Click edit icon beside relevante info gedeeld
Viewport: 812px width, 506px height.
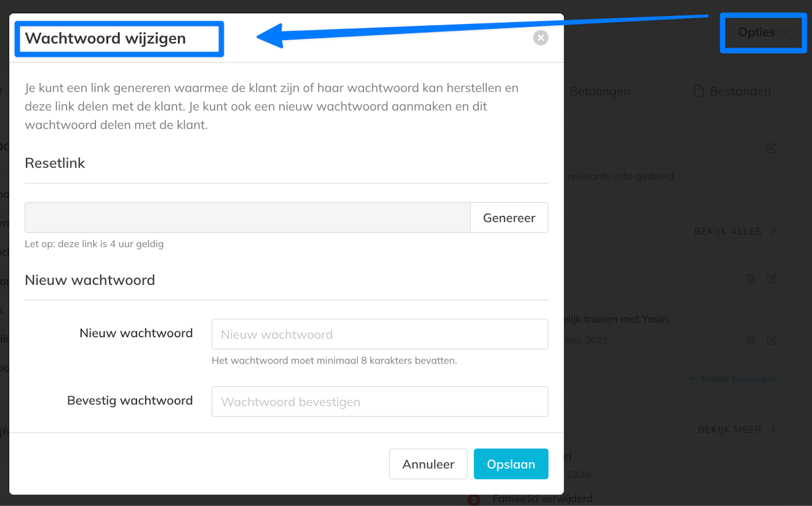(x=771, y=148)
